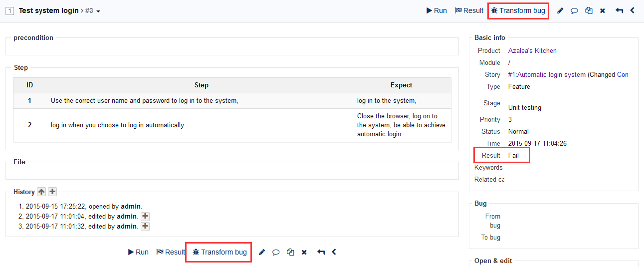
Task: Expand third history entry details
Action: point(145,226)
